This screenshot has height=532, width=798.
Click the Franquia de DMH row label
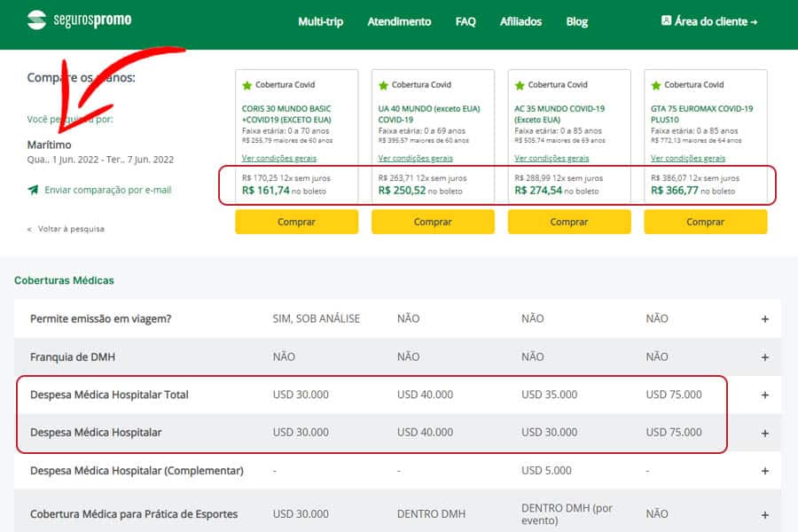[73, 356]
